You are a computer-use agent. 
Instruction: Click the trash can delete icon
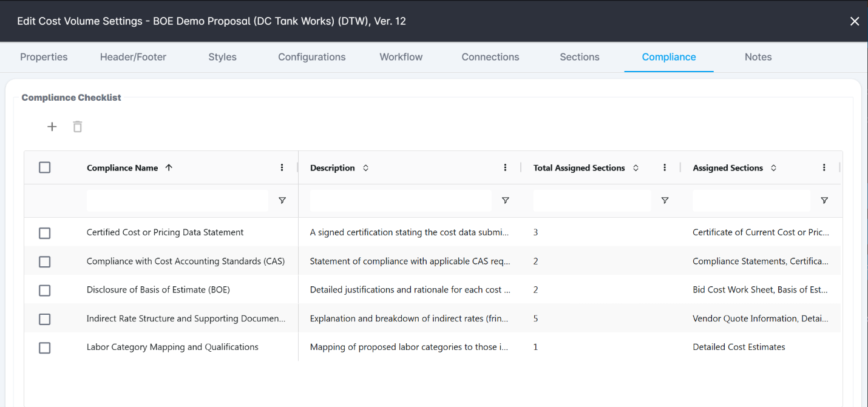[x=78, y=127]
